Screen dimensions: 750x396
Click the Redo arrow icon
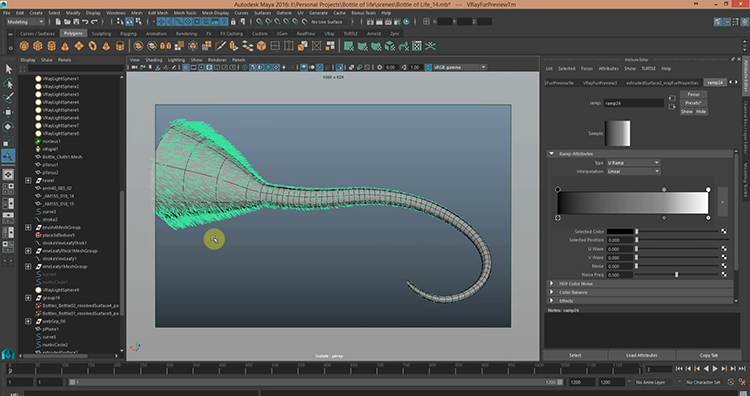click(x=94, y=22)
